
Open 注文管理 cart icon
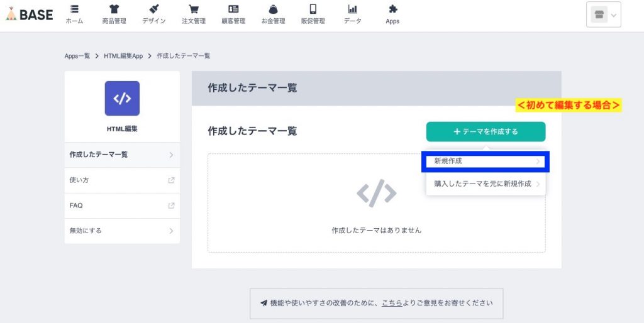click(194, 9)
